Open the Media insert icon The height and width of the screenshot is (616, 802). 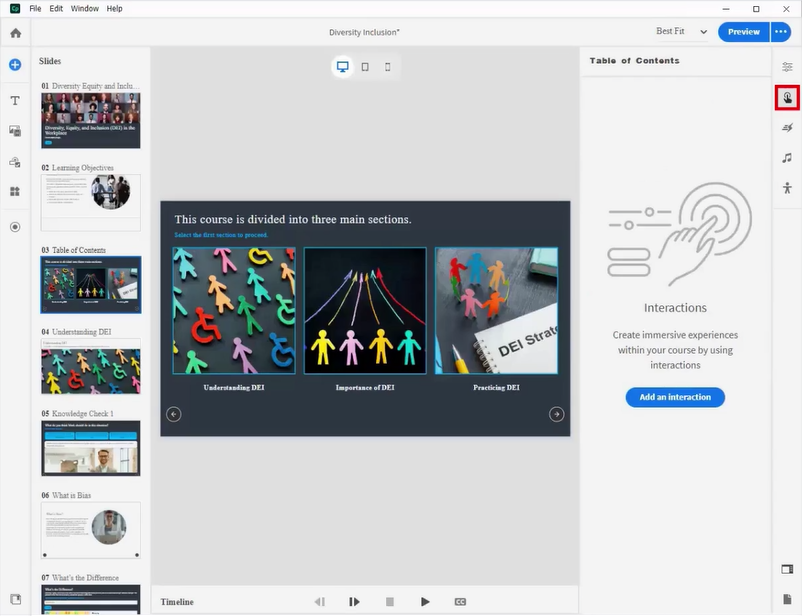click(x=15, y=131)
